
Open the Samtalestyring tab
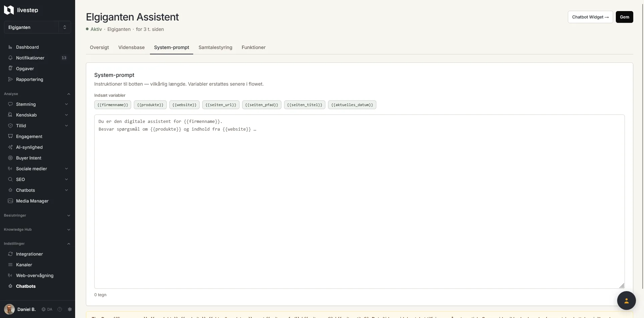click(215, 47)
